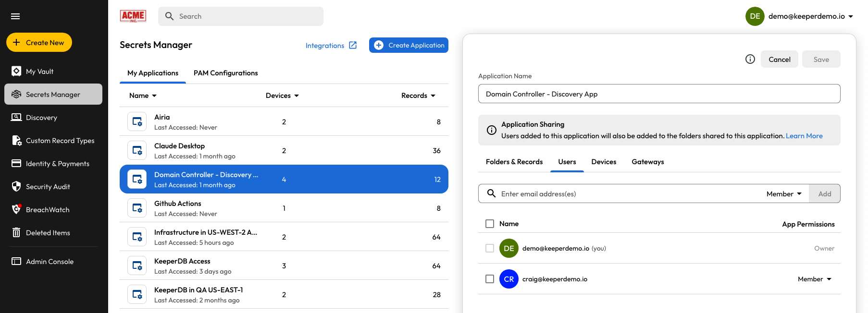Expand the demo@keeperdemo.io account menu

click(x=850, y=16)
